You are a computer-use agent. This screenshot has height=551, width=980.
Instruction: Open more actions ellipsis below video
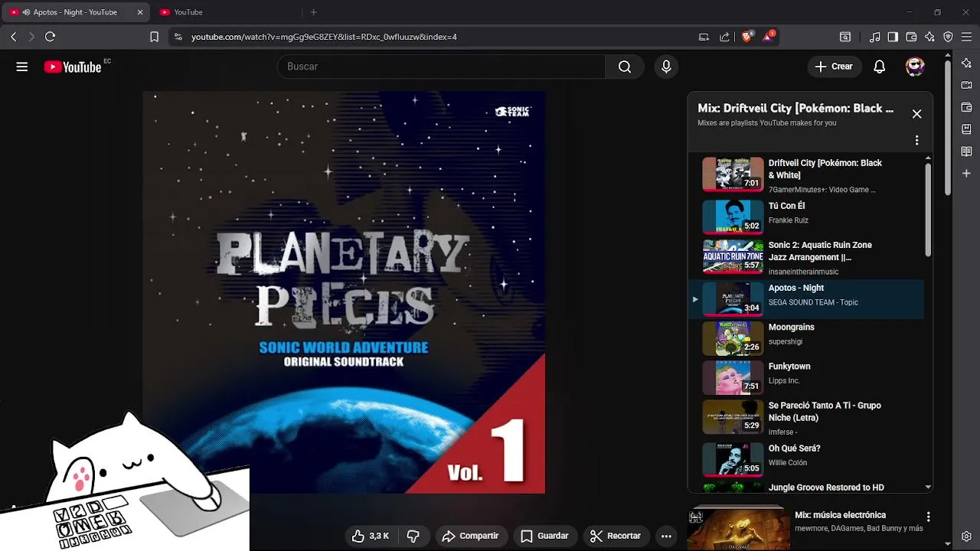pyautogui.click(x=666, y=536)
